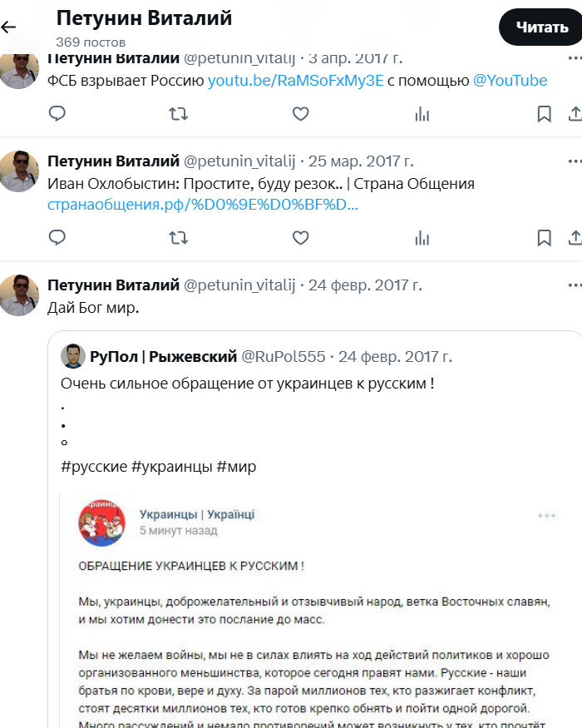Reply to the ФСБ взрывает Россию post
The height and width of the screenshot is (728, 582).
(x=57, y=114)
